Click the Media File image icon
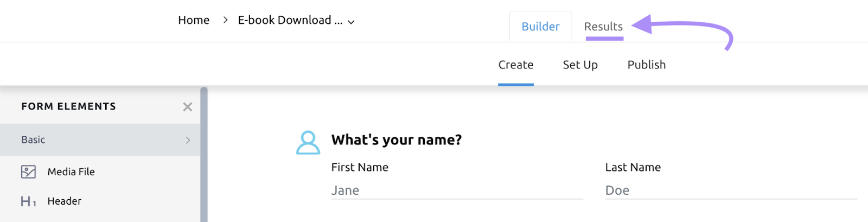Screen dimensions: 868x222 pyautogui.click(x=28, y=172)
